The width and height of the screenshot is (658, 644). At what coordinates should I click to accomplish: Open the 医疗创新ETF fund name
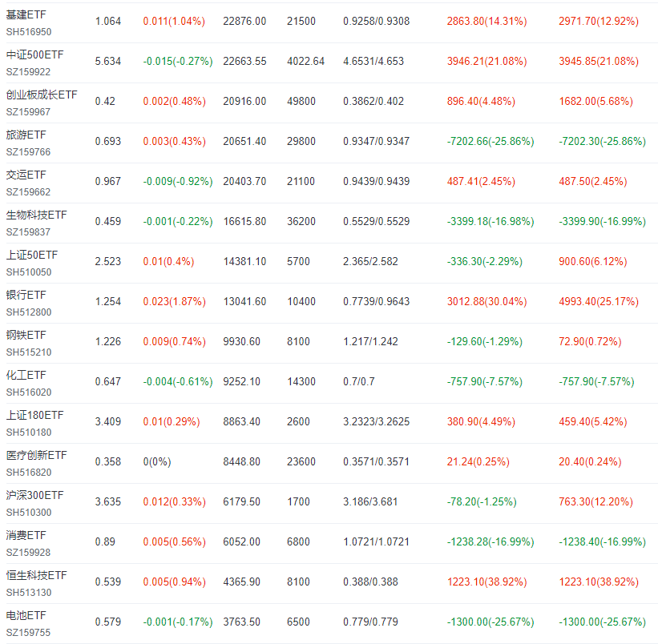(x=37, y=455)
